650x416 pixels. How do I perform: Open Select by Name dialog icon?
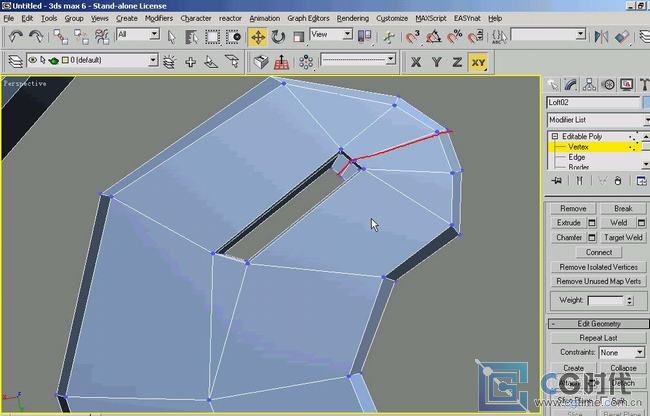pyautogui.click(x=191, y=36)
